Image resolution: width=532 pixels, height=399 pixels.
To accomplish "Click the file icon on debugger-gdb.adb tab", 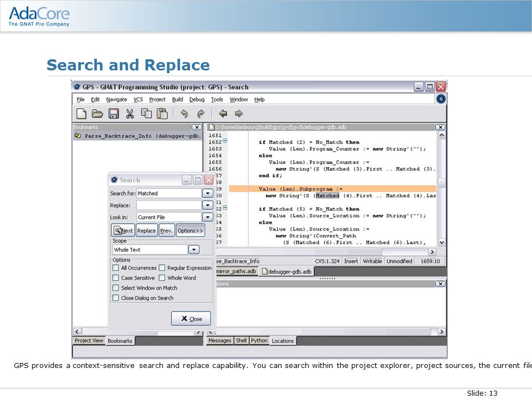I will point(264,272).
